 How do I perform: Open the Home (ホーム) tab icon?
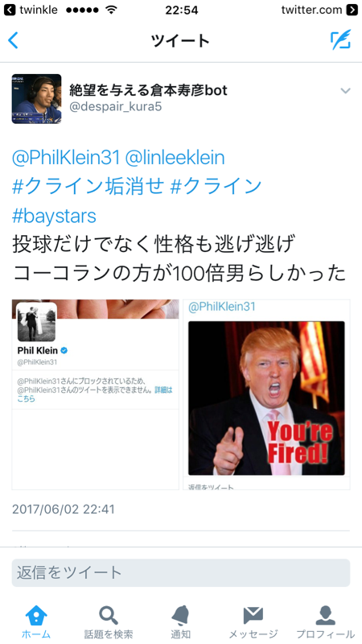tap(36, 615)
